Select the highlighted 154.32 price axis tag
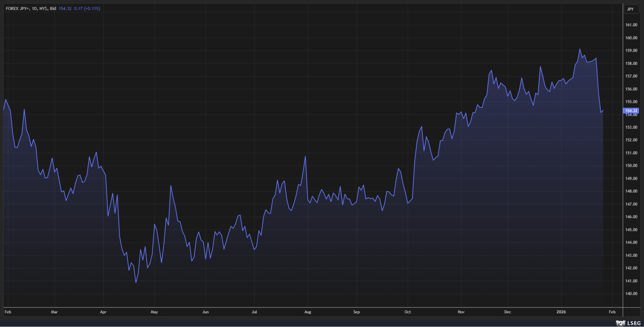 tap(631, 111)
